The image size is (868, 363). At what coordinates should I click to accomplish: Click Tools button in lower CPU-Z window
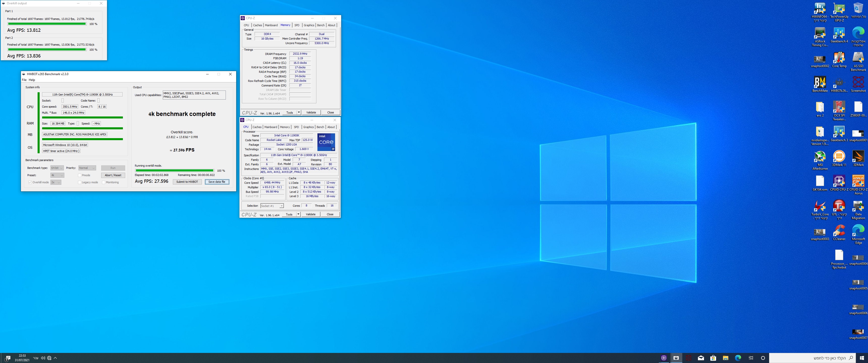click(289, 214)
